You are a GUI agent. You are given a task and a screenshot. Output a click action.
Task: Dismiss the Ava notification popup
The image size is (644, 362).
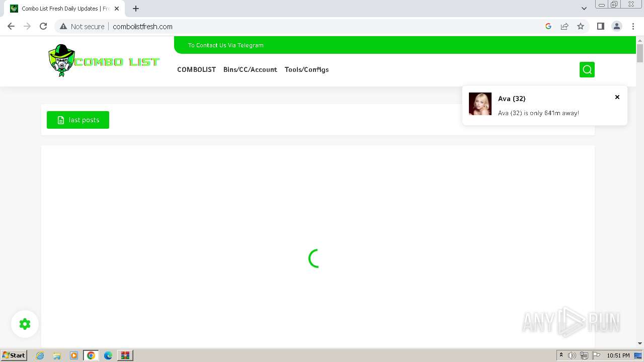pos(617,97)
